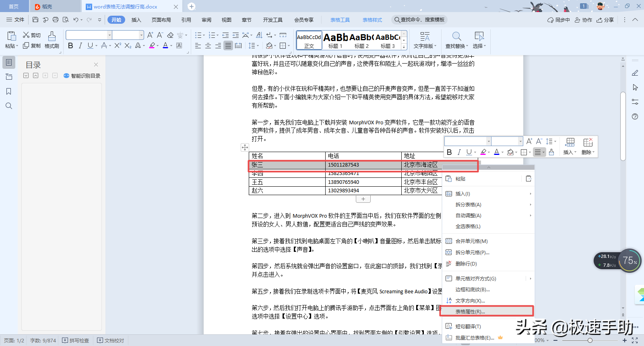
Task: Click the character border icon in ribbon
Action: point(179,45)
